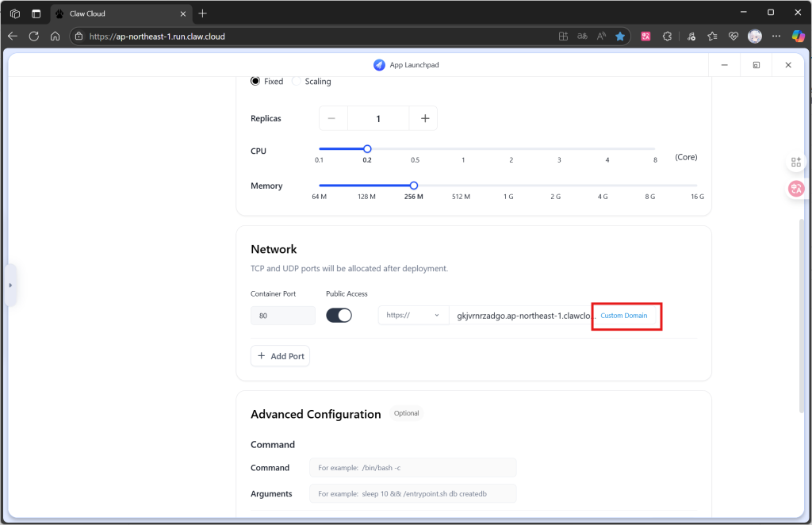The height and width of the screenshot is (525, 812).
Task: Increase the Replicas count
Action: pyautogui.click(x=425, y=119)
